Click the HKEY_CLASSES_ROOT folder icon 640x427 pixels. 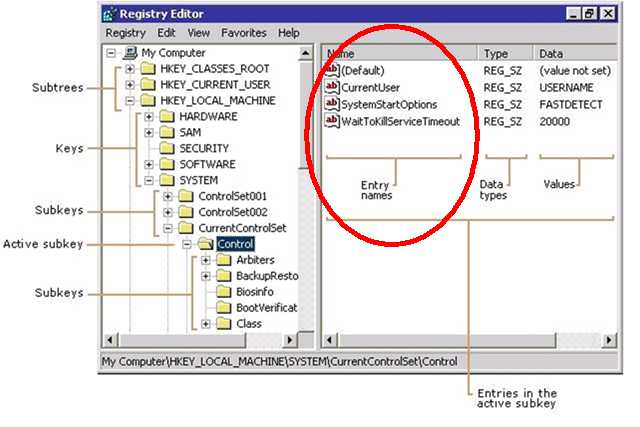pyautogui.click(x=148, y=68)
